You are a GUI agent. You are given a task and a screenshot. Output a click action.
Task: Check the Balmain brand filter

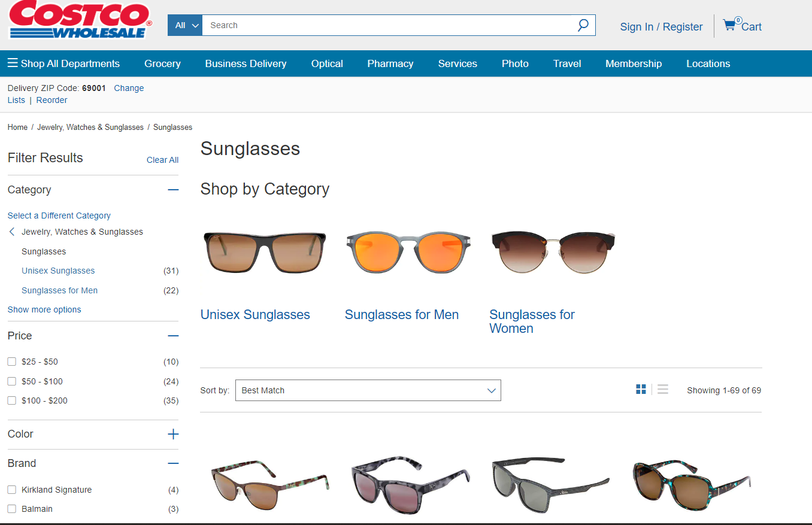pos(11,509)
